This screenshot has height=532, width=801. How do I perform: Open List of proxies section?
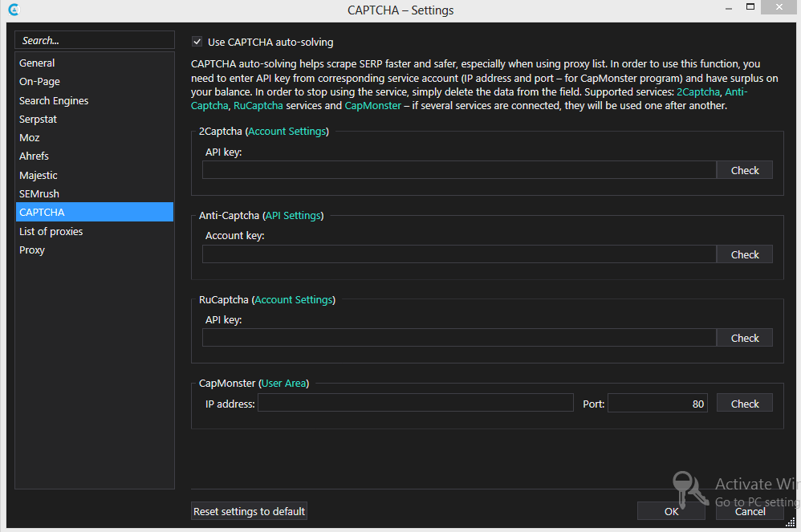click(95, 231)
